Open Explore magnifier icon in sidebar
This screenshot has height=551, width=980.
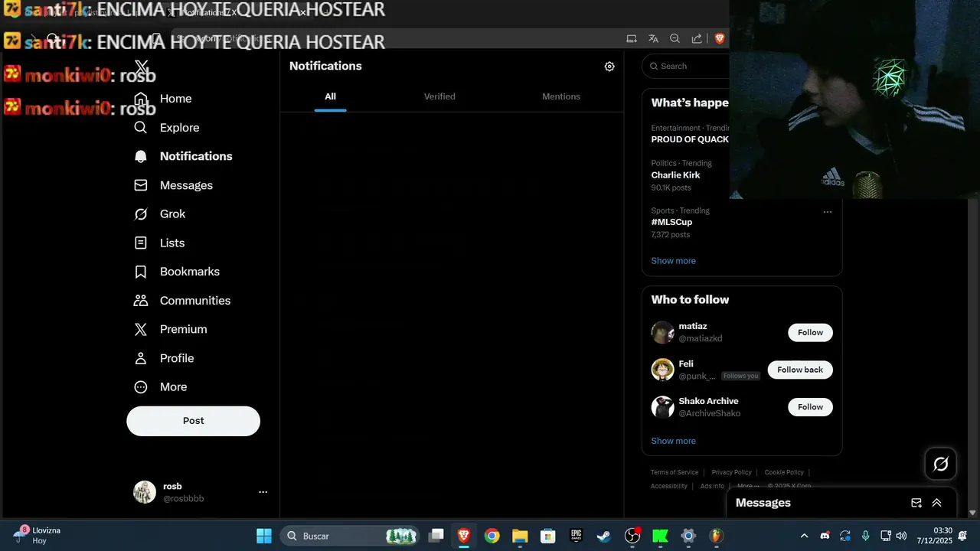click(x=141, y=128)
